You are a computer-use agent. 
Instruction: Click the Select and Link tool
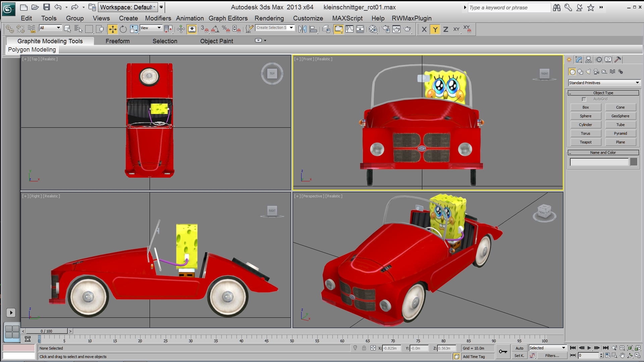coord(10,29)
